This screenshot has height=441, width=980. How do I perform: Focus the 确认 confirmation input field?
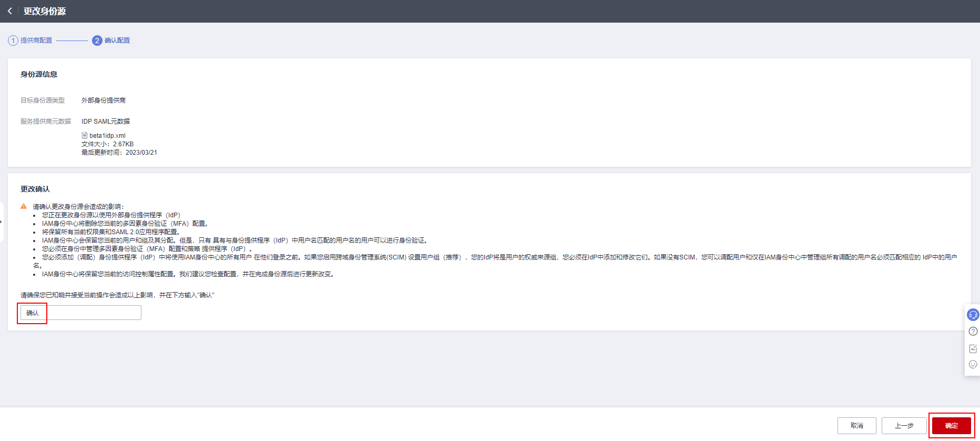(x=81, y=313)
